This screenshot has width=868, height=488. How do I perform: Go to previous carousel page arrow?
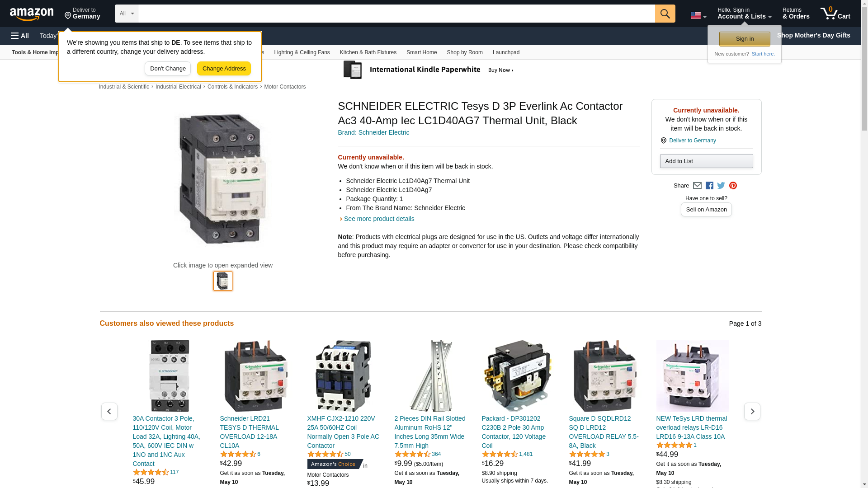click(x=109, y=411)
